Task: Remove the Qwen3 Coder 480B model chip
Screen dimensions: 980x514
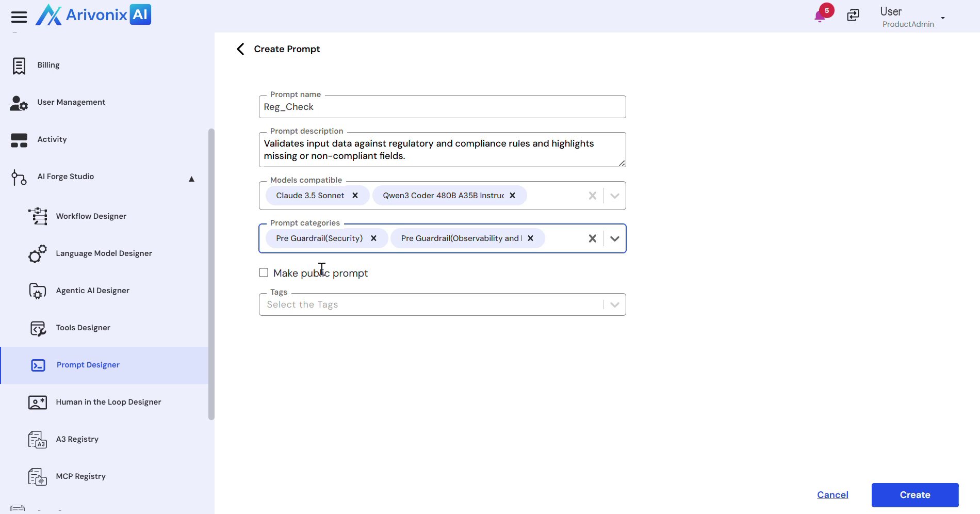Action: 512,196
